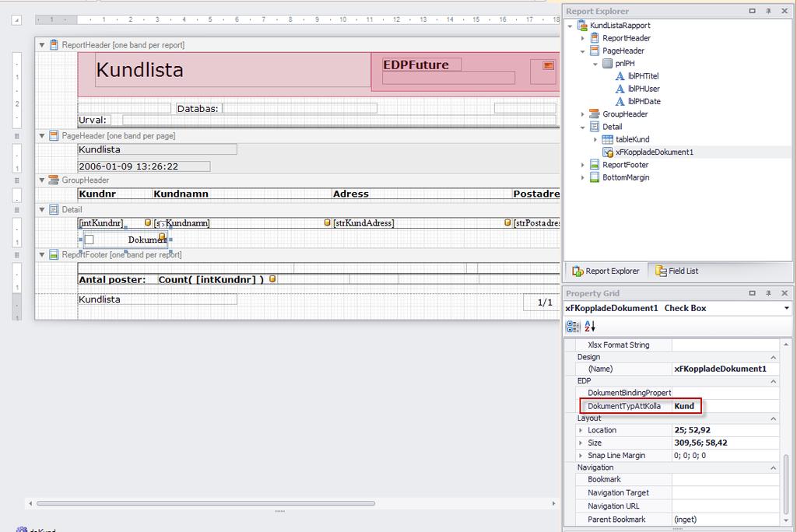The width and height of the screenshot is (797, 532).
Task: Click the label icon beside lblPHTitel
Action: tap(620, 76)
